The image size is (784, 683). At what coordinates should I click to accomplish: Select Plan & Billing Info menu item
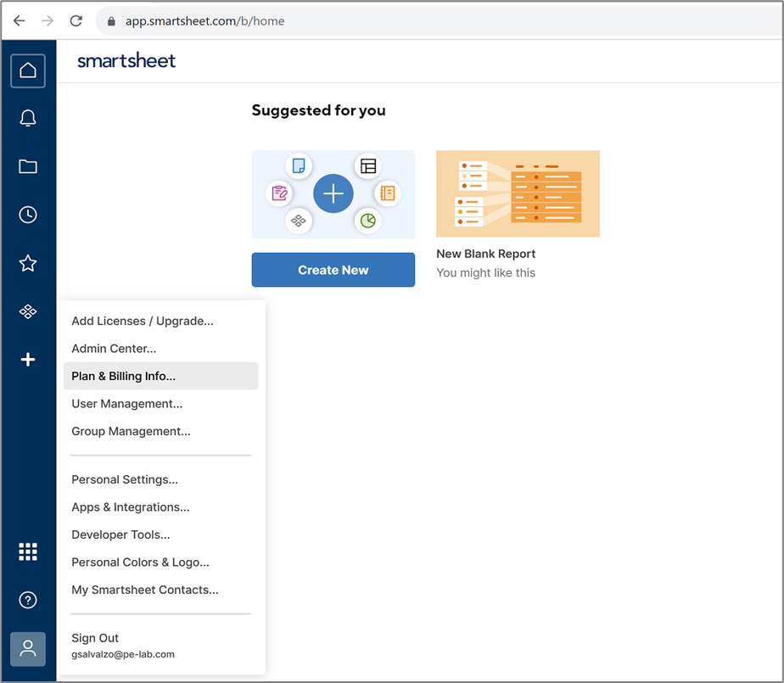[x=124, y=376]
